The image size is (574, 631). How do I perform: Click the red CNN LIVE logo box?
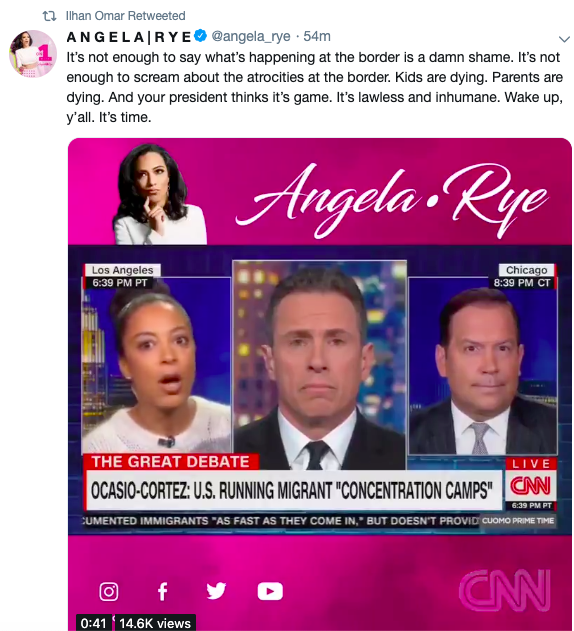[x=531, y=480]
